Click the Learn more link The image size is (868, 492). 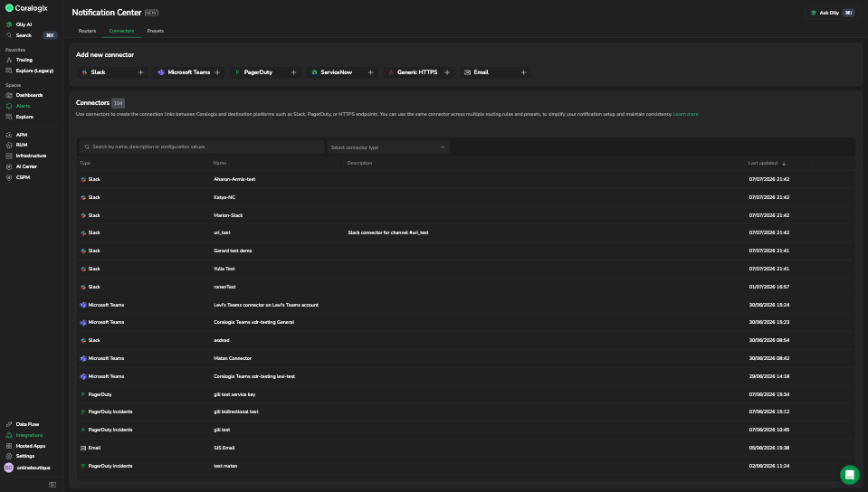coord(686,114)
